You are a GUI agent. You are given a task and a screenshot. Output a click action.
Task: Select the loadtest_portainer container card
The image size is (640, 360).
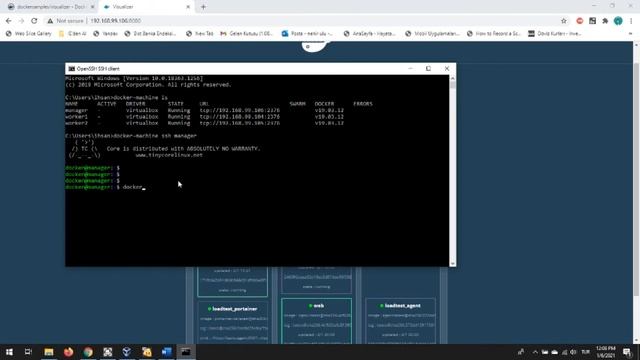click(233, 322)
